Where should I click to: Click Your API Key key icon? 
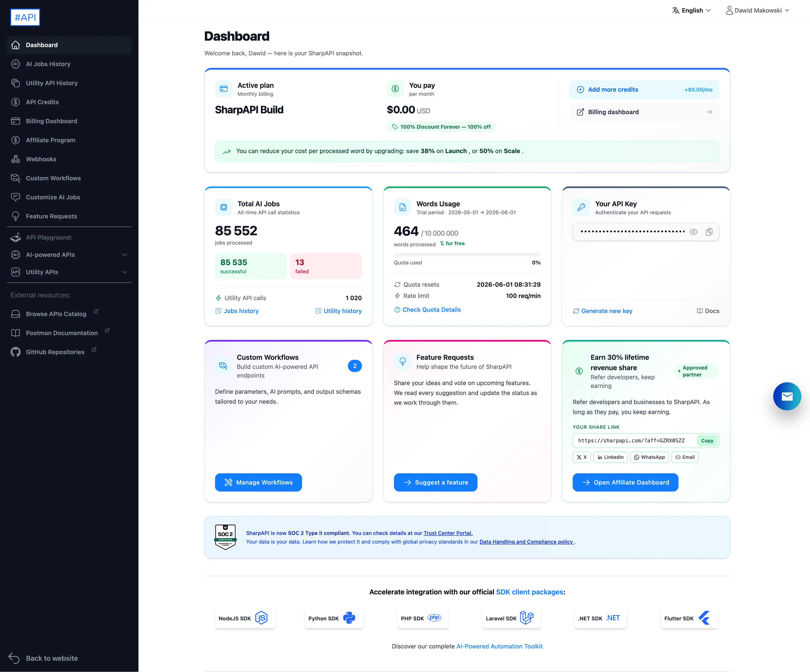[581, 207]
